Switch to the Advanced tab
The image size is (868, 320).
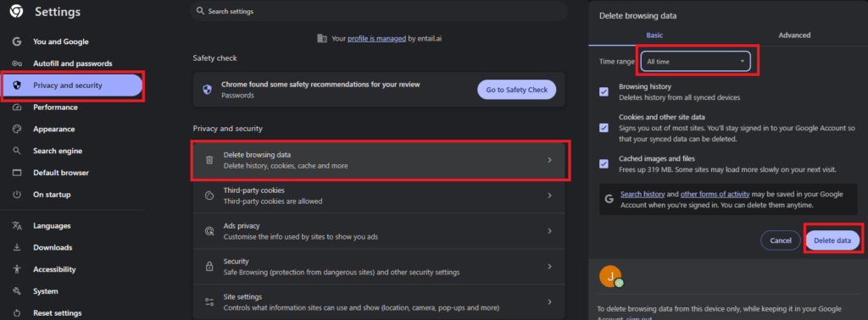(793, 36)
